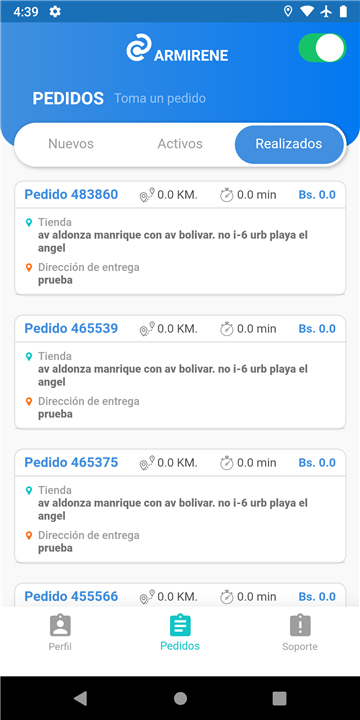Open order Pedido 465375
The width and height of the screenshot is (360, 720).
tap(180, 506)
